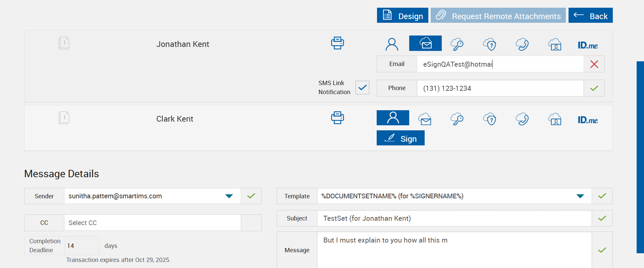Select ID.me verification for Jonathan Kent
The height and width of the screenshot is (268, 644).
588,45
